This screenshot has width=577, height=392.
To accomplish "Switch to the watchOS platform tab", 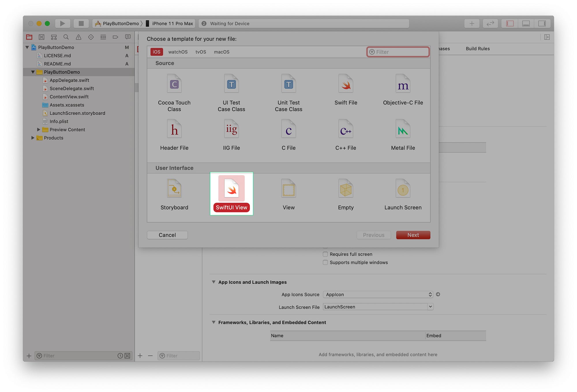I will (x=178, y=52).
